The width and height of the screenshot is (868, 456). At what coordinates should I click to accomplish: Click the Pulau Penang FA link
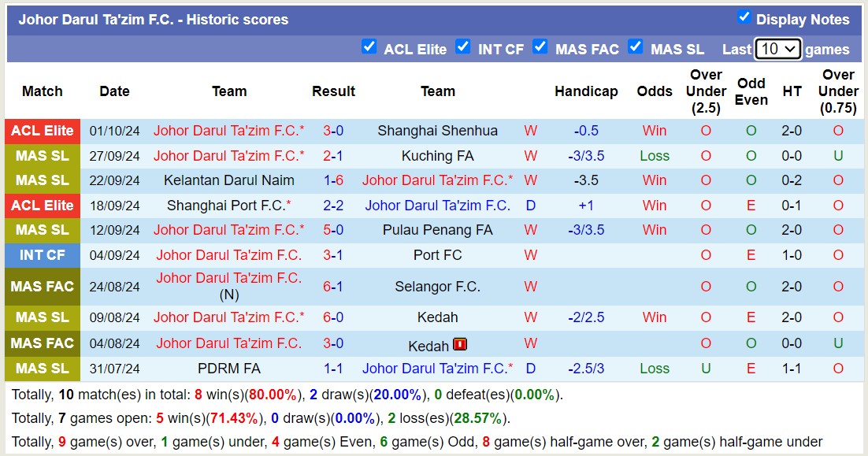point(438,230)
